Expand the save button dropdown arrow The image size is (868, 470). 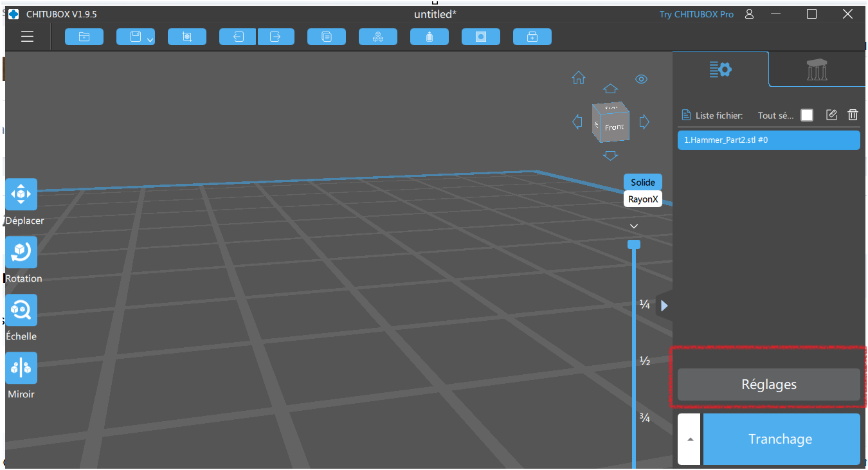(150, 40)
